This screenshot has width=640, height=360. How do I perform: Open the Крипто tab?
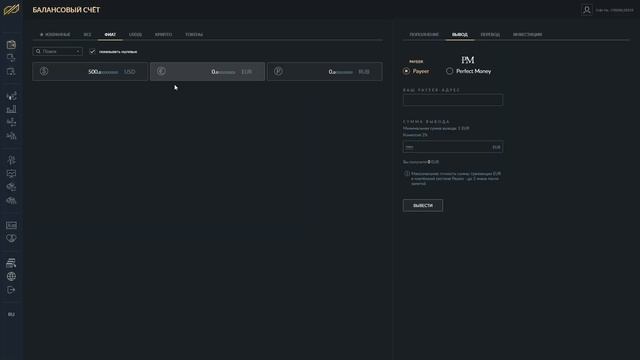pos(163,35)
